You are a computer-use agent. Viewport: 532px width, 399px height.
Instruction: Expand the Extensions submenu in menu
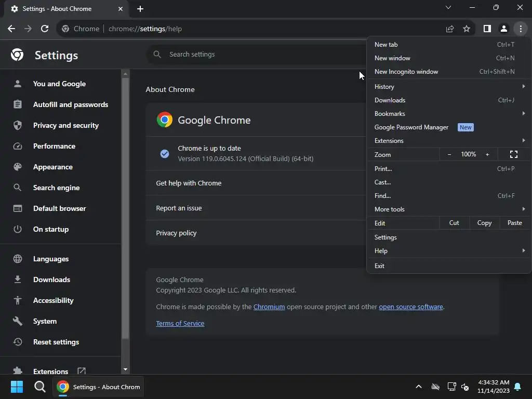pyautogui.click(x=449, y=140)
